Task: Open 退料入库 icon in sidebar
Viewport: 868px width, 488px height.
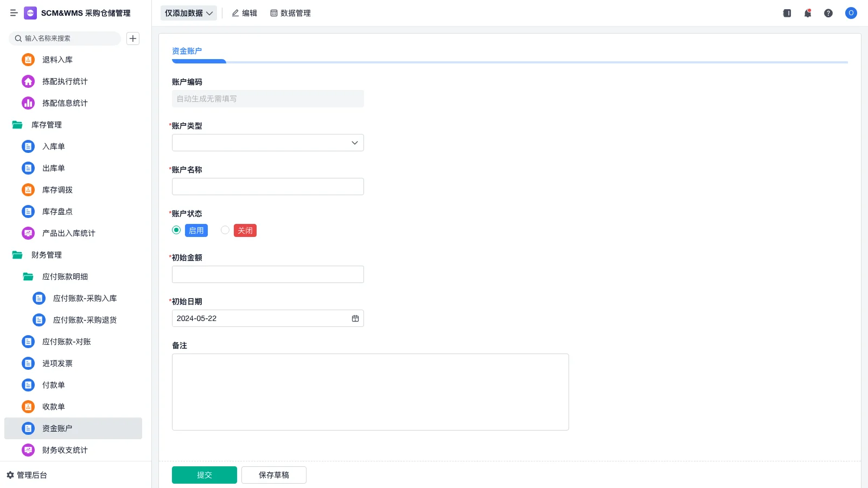Action: [28, 60]
